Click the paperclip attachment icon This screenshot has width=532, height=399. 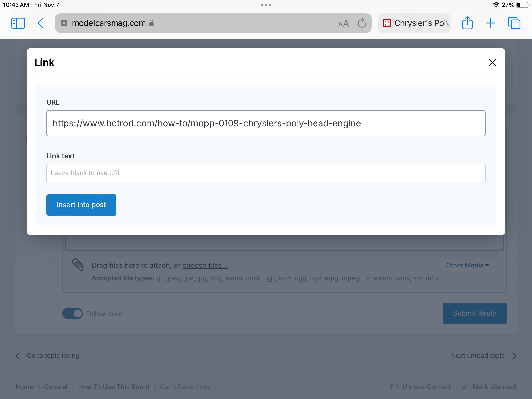pos(78,265)
